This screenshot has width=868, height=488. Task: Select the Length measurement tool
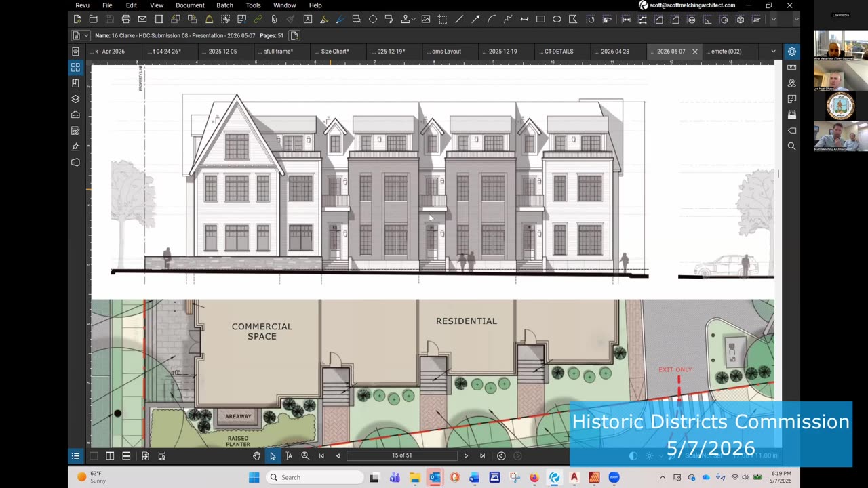pos(626,19)
